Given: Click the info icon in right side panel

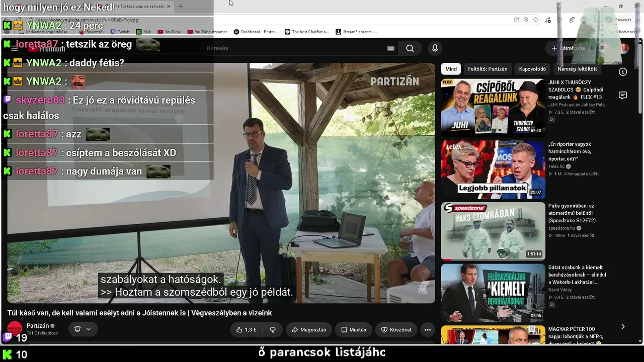Looking at the screenshot, I should click(623, 72).
